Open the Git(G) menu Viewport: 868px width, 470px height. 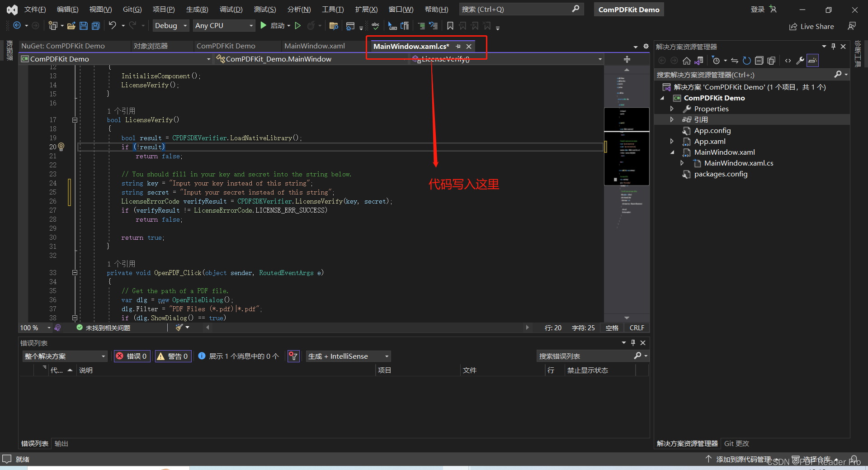[x=132, y=9]
